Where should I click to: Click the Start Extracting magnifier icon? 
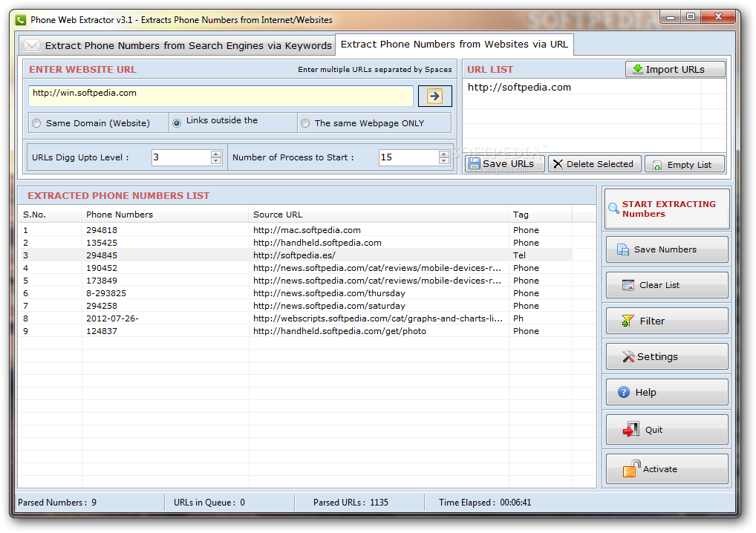tap(613, 208)
